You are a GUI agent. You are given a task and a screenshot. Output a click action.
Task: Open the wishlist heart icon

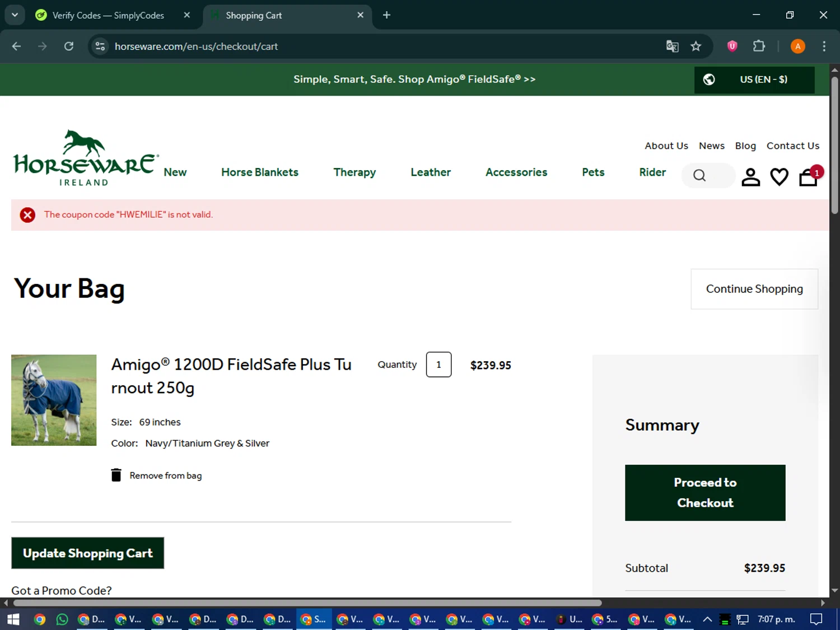(779, 176)
